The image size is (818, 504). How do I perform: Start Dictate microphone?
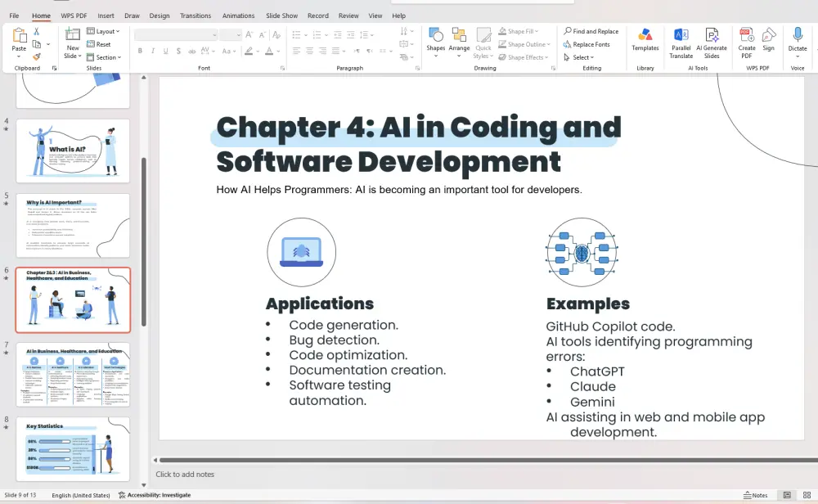(797, 35)
